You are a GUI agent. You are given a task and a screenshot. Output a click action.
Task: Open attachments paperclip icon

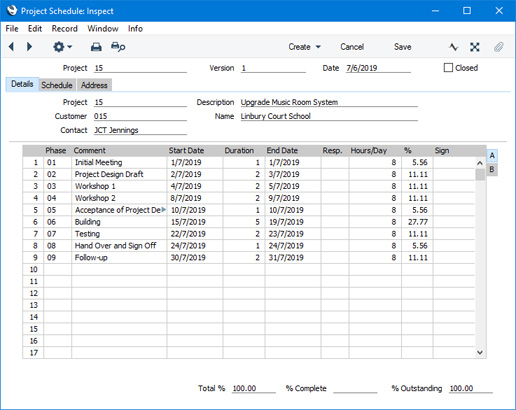(x=498, y=47)
